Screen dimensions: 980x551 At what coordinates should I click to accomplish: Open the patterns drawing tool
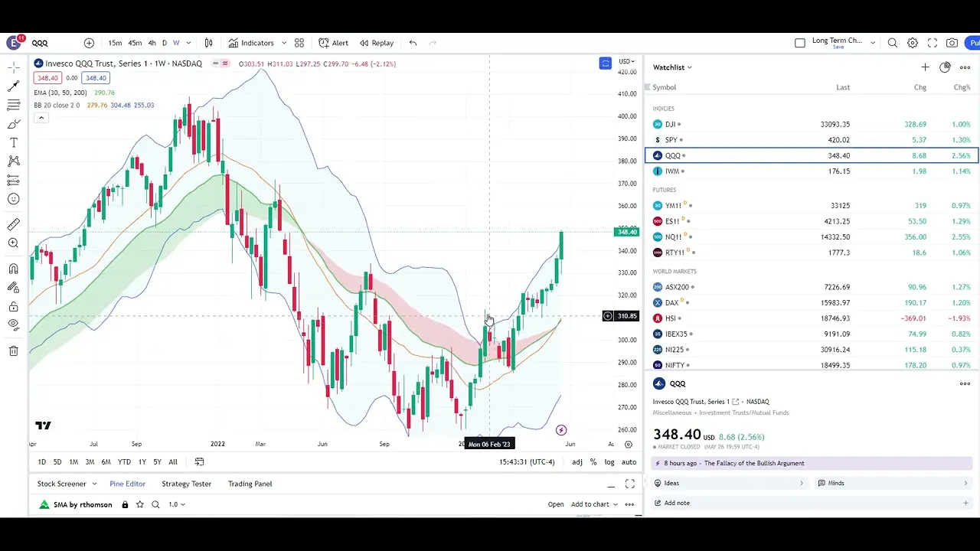[x=13, y=161]
